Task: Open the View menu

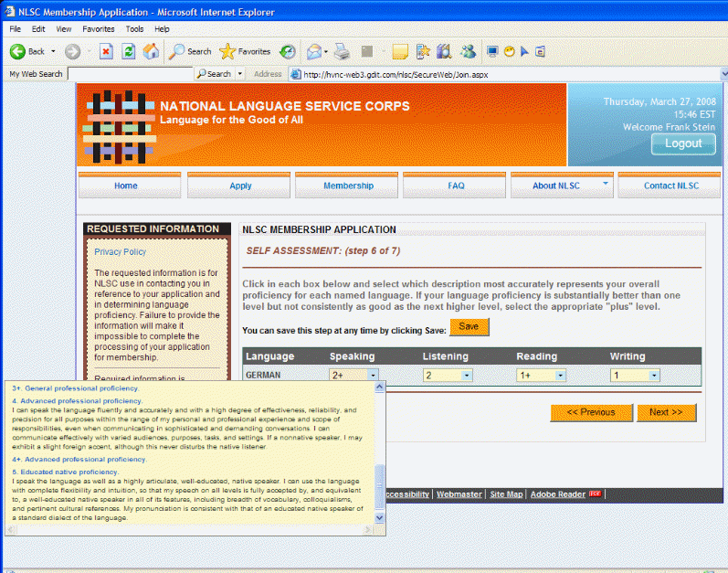Action: tap(64, 29)
